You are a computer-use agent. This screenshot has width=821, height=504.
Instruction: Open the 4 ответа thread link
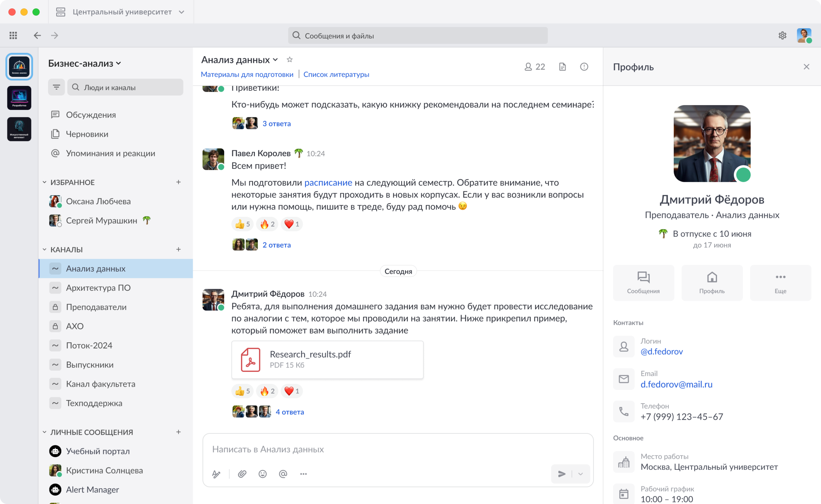coord(289,412)
